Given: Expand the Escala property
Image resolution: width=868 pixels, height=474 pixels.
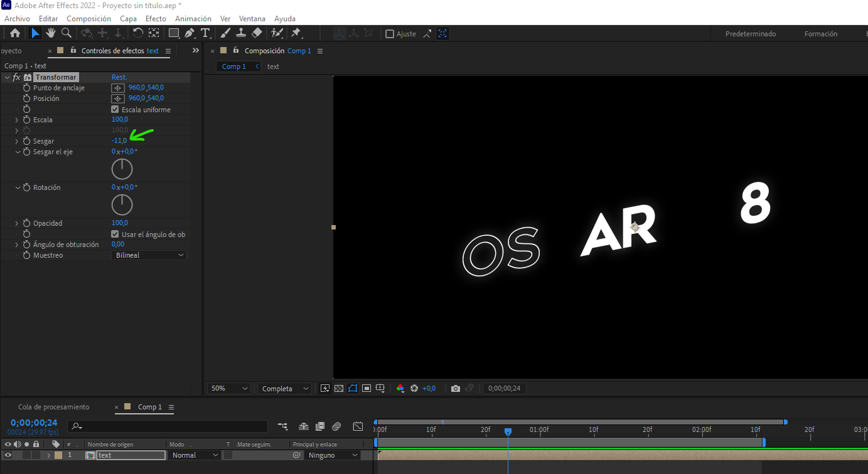Looking at the screenshot, I should point(17,120).
